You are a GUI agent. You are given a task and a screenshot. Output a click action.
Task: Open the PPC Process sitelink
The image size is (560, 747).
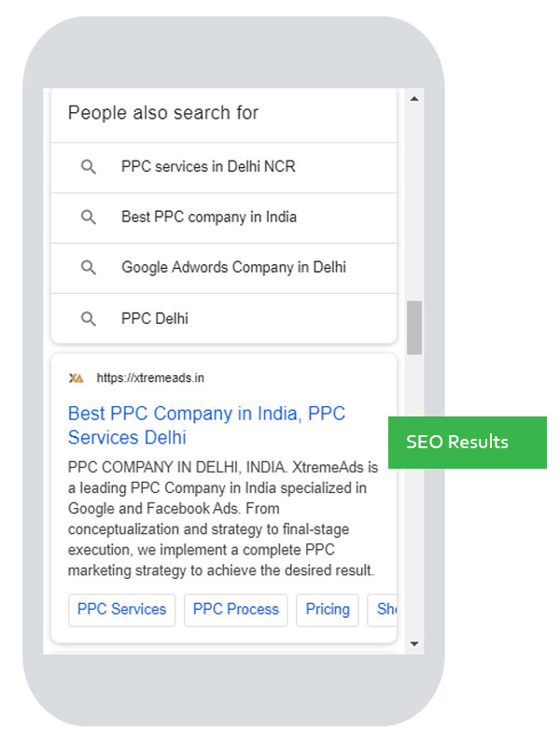pos(235,610)
